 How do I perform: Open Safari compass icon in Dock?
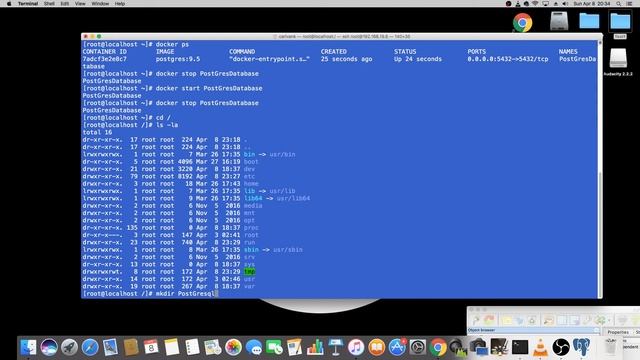[x=90, y=347]
